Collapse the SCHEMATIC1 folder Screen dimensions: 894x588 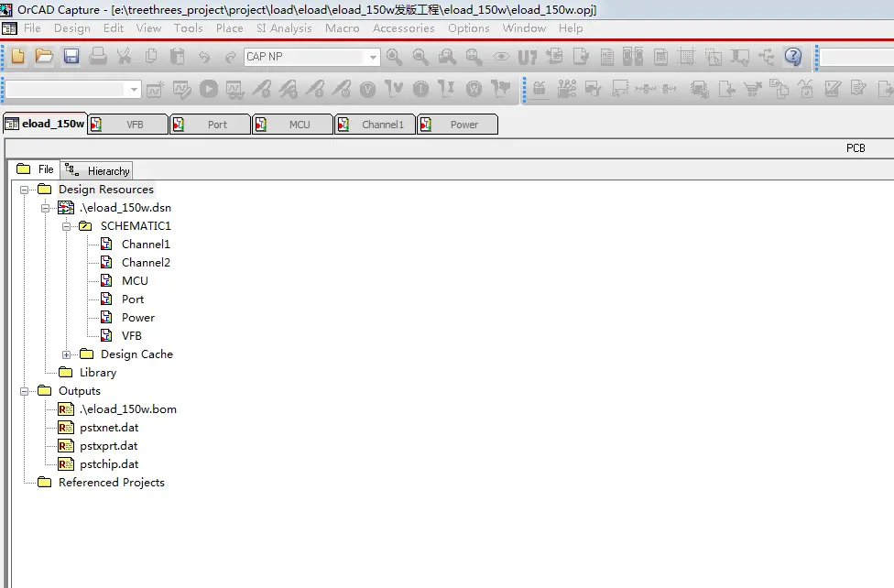[x=66, y=226]
